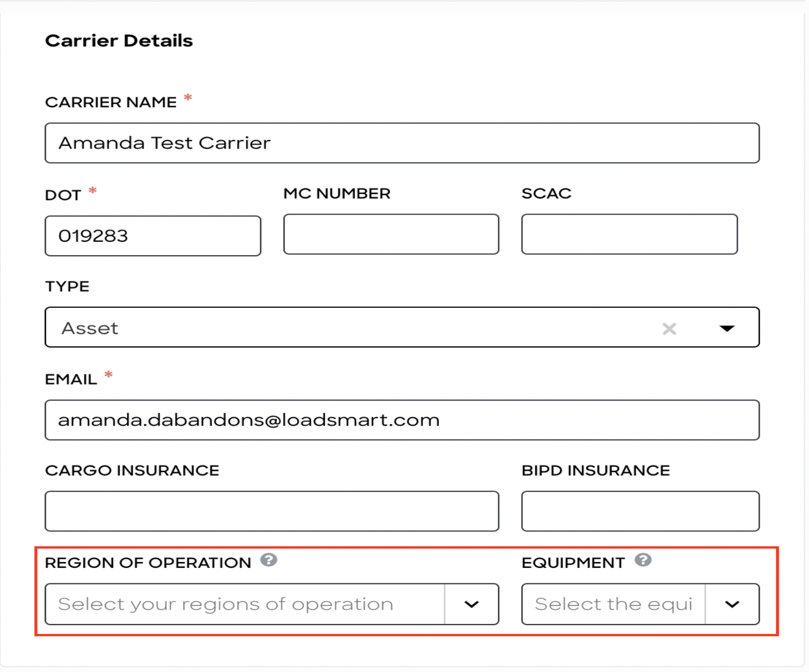The height and width of the screenshot is (672, 809).
Task: Click the MC Number input box
Action: pyautogui.click(x=391, y=234)
